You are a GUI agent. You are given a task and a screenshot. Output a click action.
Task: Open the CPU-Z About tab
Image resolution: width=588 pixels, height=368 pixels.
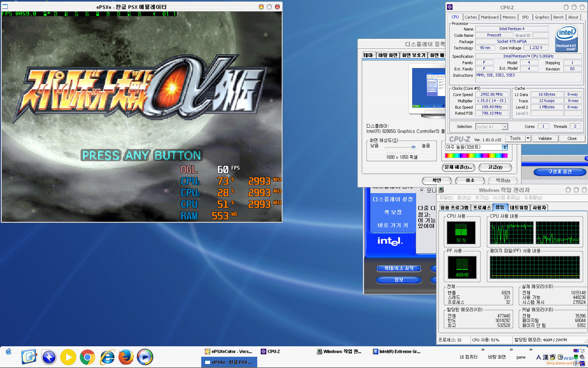click(573, 17)
